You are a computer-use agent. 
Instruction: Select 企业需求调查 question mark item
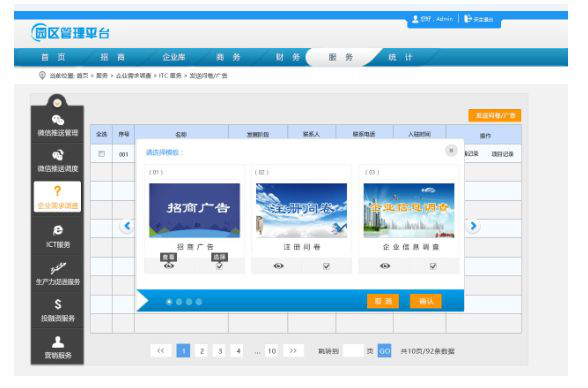click(57, 197)
